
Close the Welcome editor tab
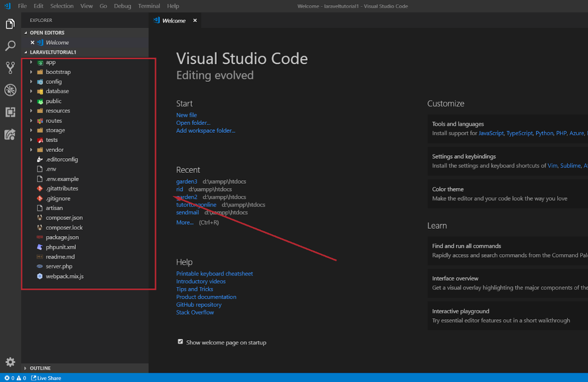(195, 21)
